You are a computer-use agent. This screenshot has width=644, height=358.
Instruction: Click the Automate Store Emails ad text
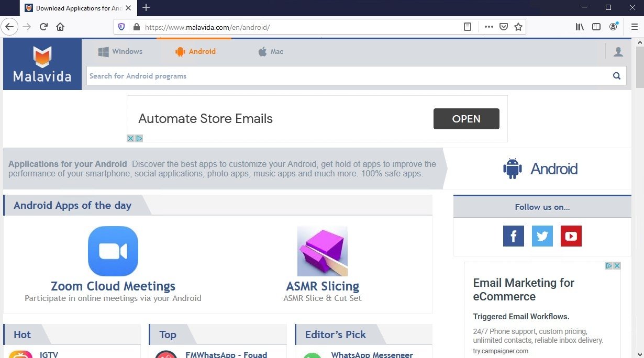coord(205,118)
